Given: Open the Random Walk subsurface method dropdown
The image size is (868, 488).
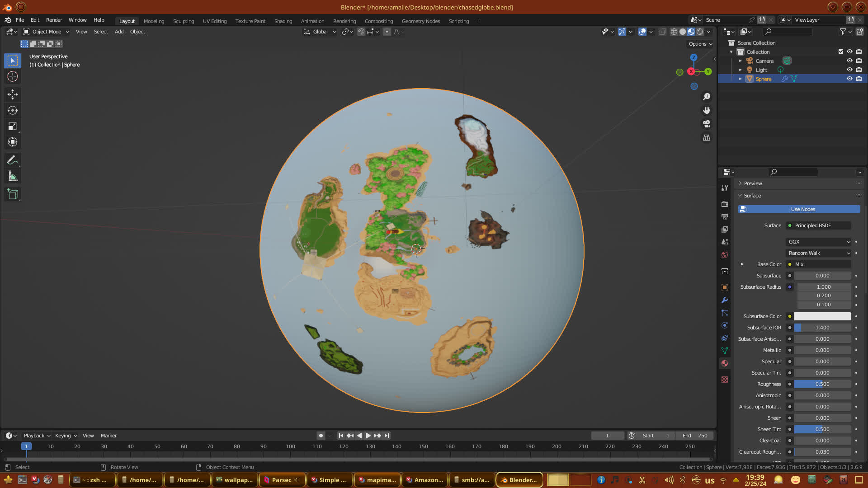Looking at the screenshot, I should click(x=819, y=253).
